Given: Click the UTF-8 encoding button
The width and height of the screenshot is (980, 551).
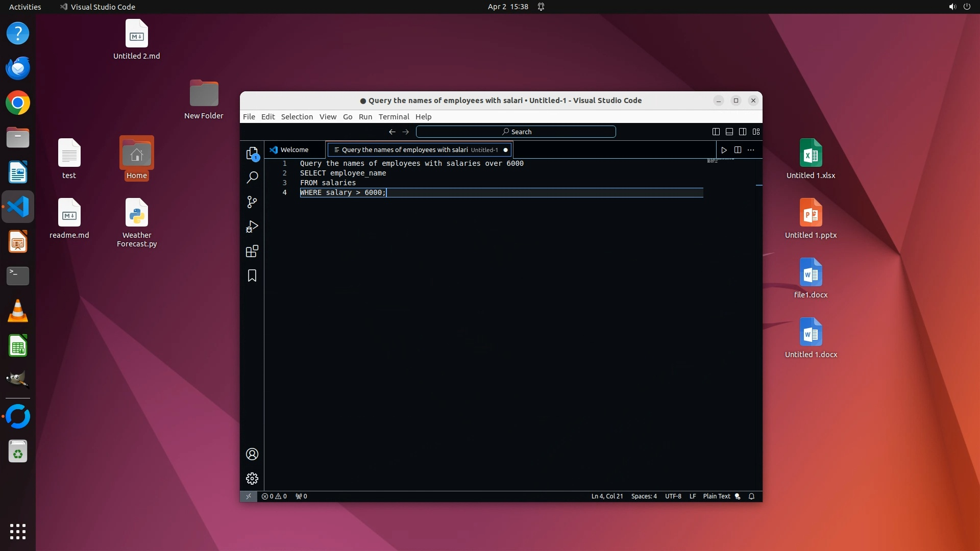Looking at the screenshot, I should 673,496.
